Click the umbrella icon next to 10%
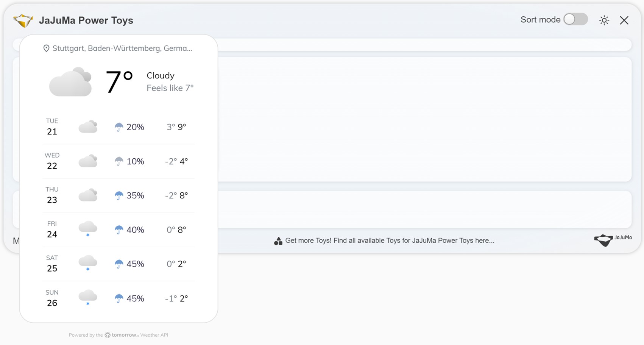The height and width of the screenshot is (345, 644). tap(119, 161)
